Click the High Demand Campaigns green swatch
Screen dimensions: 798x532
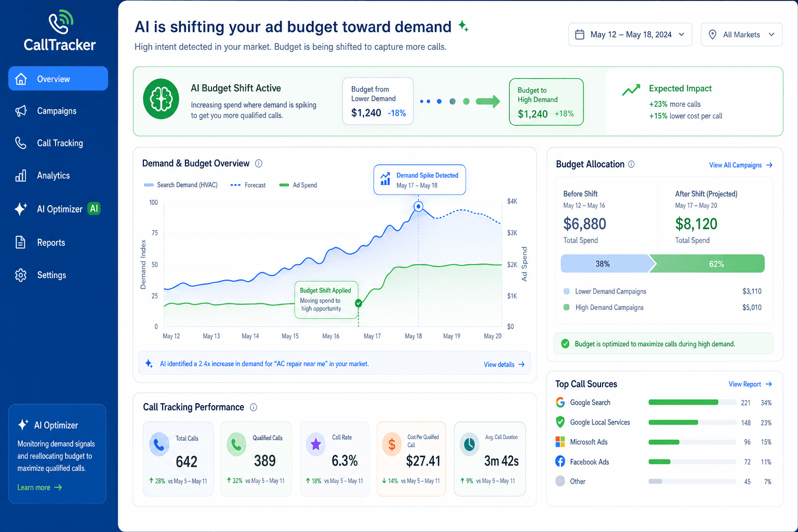pos(566,307)
